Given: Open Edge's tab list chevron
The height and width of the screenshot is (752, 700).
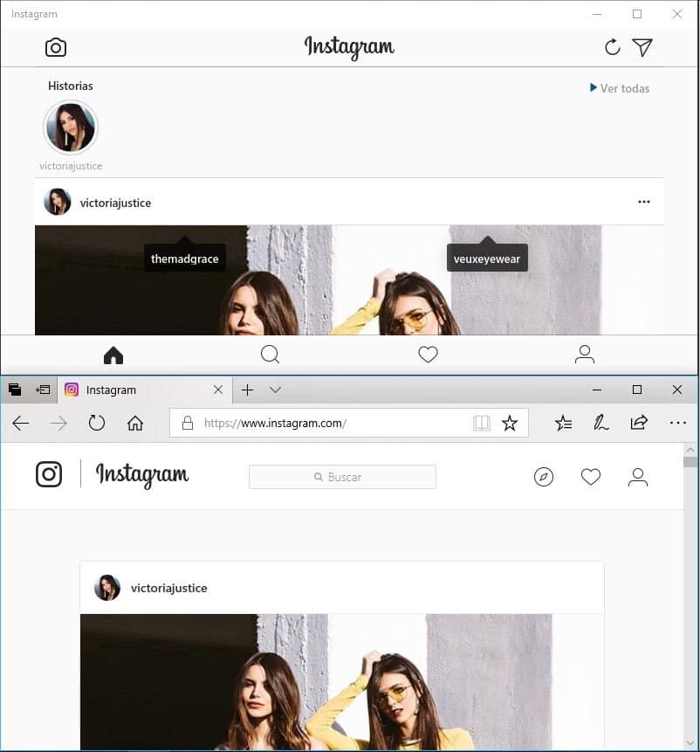Looking at the screenshot, I should 276,390.
